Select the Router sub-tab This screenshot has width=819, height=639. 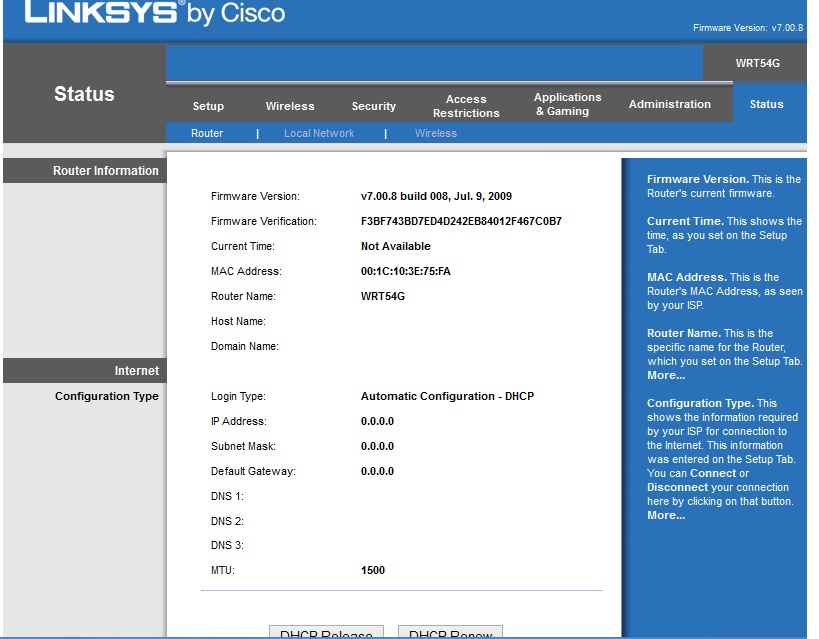[x=207, y=133]
